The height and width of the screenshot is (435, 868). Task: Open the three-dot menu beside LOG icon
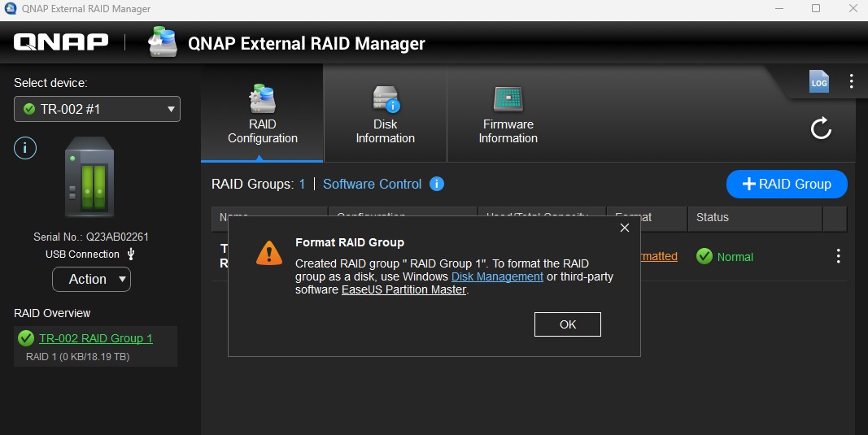tap(852, 81)
